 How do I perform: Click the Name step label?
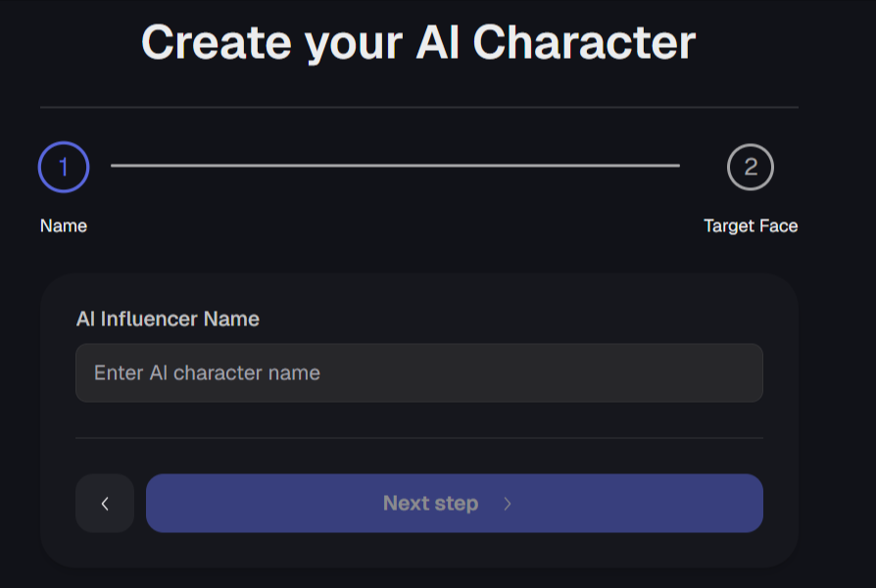click(63, 225)
